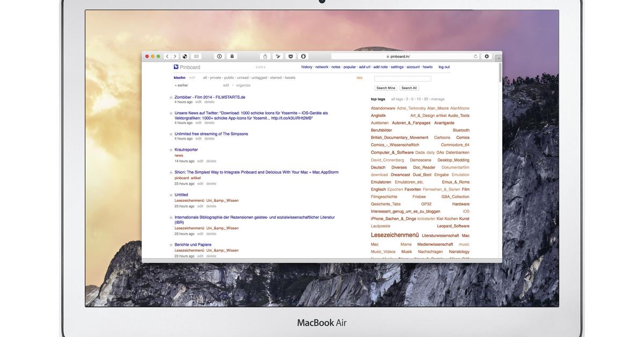Filter bookmarks by unread
The image size is (644, 337).
click(x=243, y=78)
